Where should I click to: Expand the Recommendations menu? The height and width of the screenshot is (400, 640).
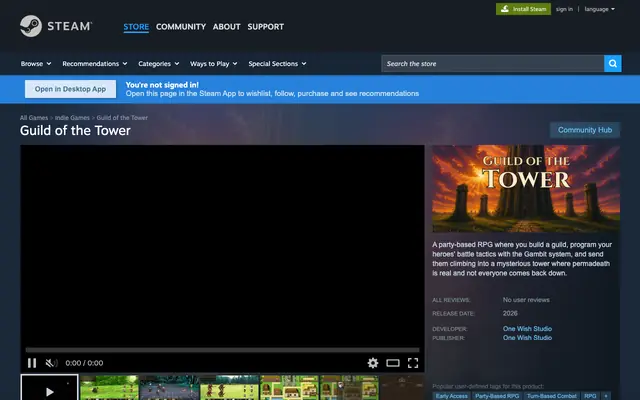click(95, 64)
